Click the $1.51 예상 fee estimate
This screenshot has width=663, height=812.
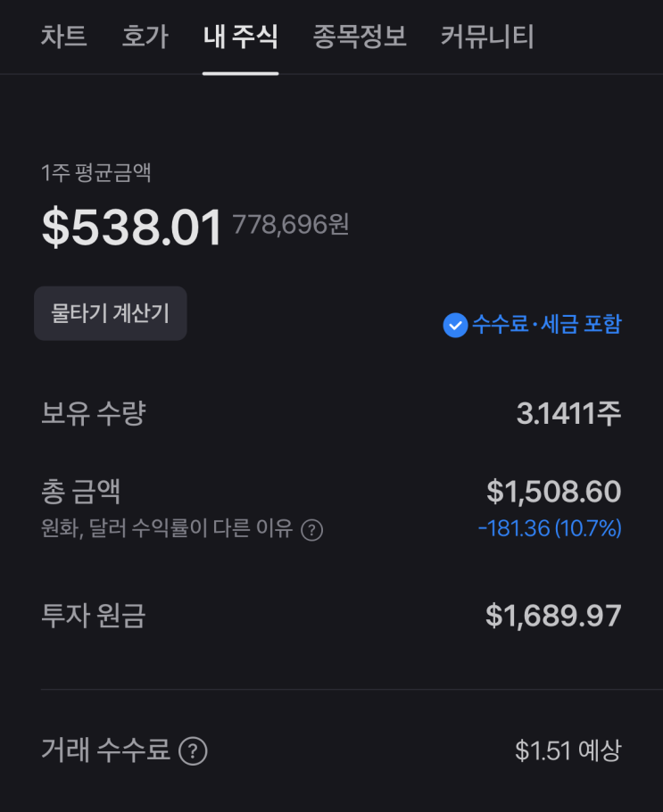click(x=568, y=751)
